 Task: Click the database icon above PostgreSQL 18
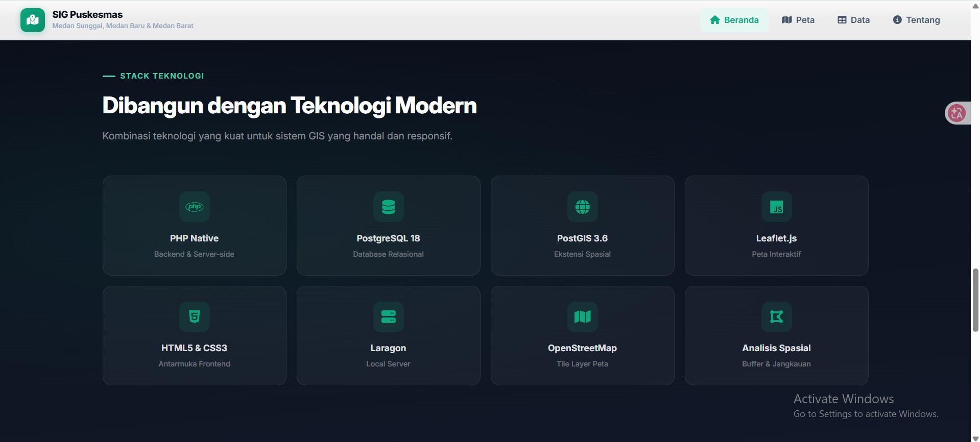pos(388,207)
